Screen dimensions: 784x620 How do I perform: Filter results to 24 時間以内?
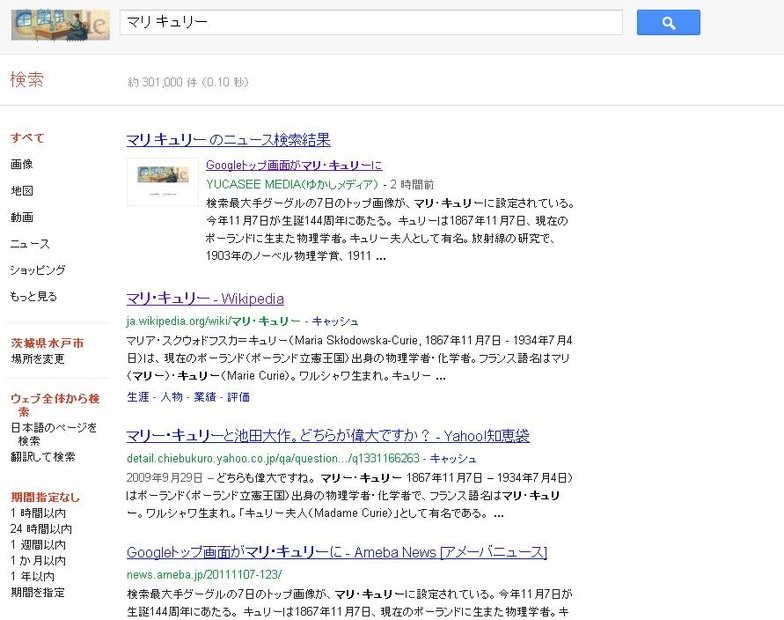[x=41, y=529]
